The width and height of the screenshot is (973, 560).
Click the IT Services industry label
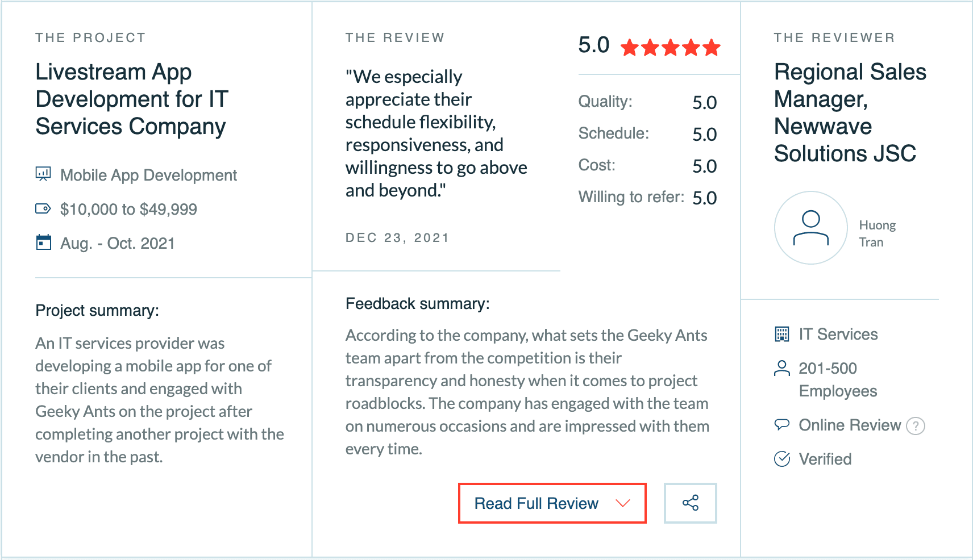pos(838,334)
